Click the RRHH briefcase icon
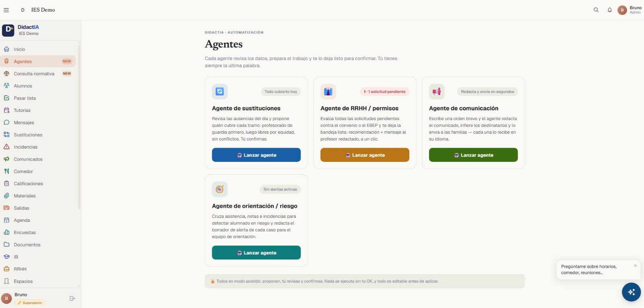 coord(6,269)
